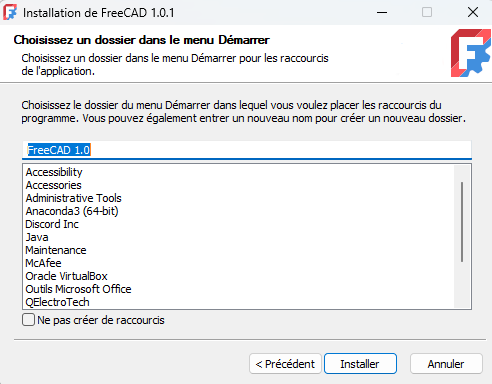This screenshot has width=492, height=384.
Task: Pick Oracle VirtualBox in the list
Action: pos(66,276)
